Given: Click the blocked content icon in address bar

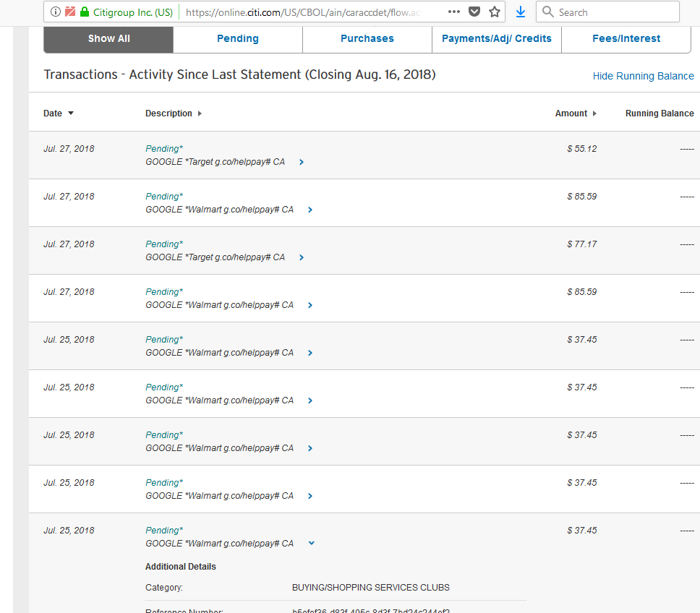Looking at the screenshot, I should click(70, 12).
